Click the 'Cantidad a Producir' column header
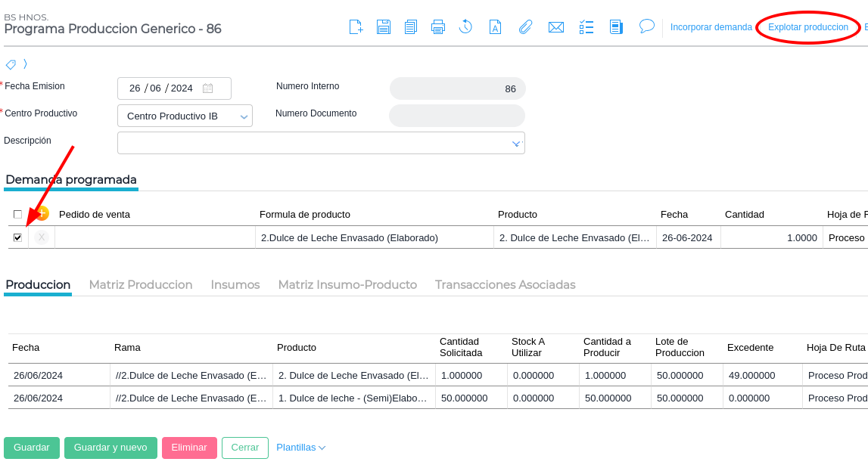Screen dimensions: 868x468 pyautogui.click(x=607, y=347)
